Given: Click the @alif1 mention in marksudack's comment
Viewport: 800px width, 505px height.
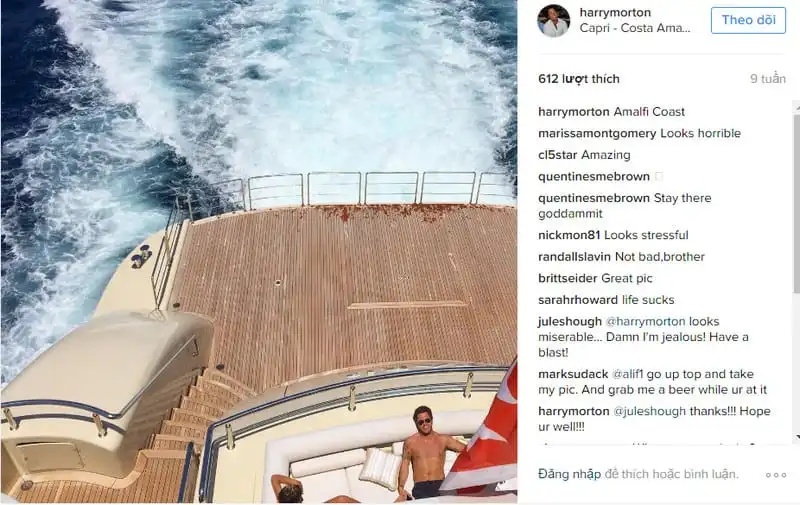Looking at the screenshot, I should click(x=628, y=374).
